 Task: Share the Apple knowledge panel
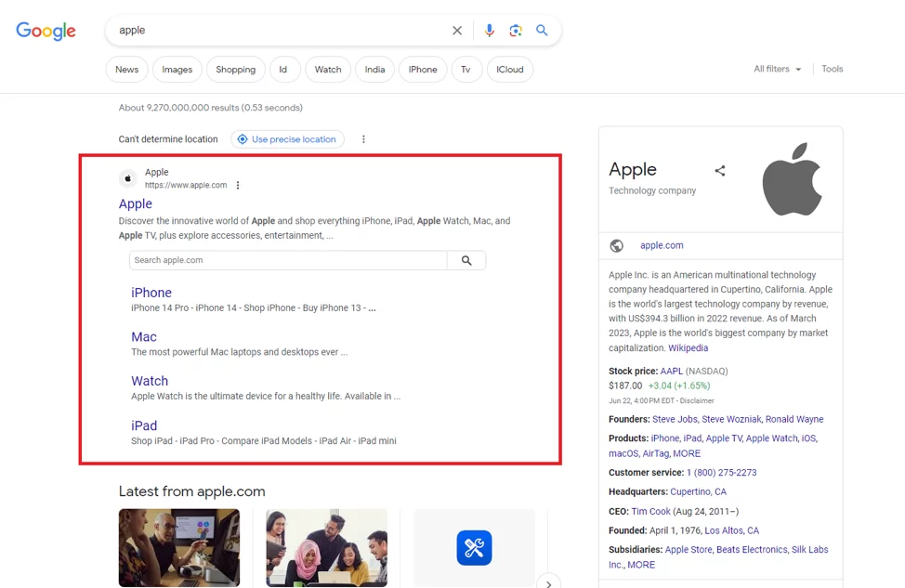tap(720, 171)
